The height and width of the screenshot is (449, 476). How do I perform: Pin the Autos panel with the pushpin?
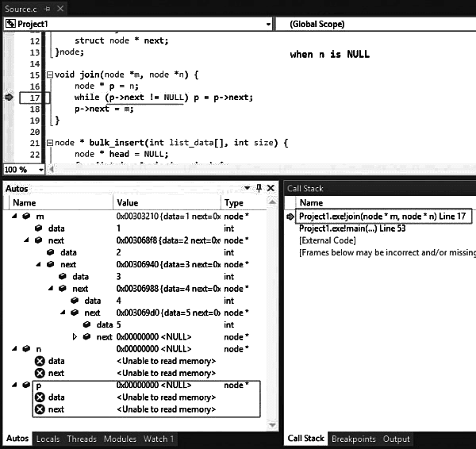pos(259,188)
